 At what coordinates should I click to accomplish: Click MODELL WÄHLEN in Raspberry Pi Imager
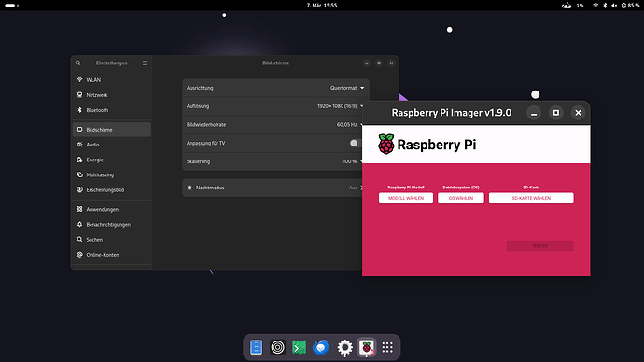pyautogui.click(x=406, y=198)
